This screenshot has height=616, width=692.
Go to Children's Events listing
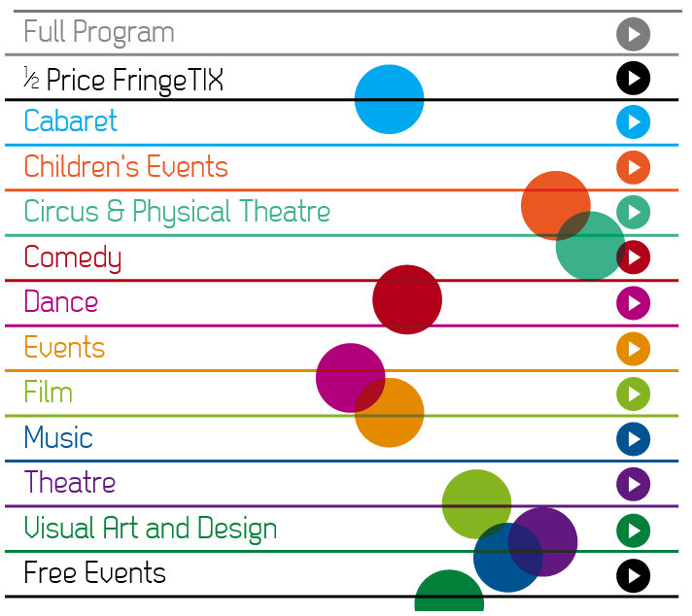pos(125,166)
